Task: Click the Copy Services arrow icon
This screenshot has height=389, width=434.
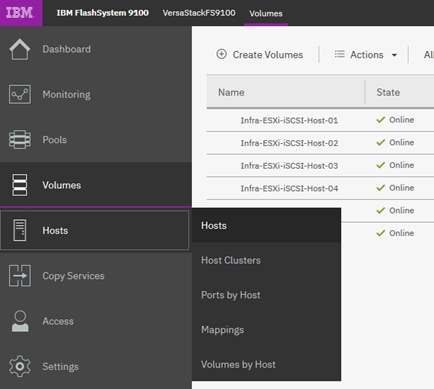Action: tap(20, 276)
